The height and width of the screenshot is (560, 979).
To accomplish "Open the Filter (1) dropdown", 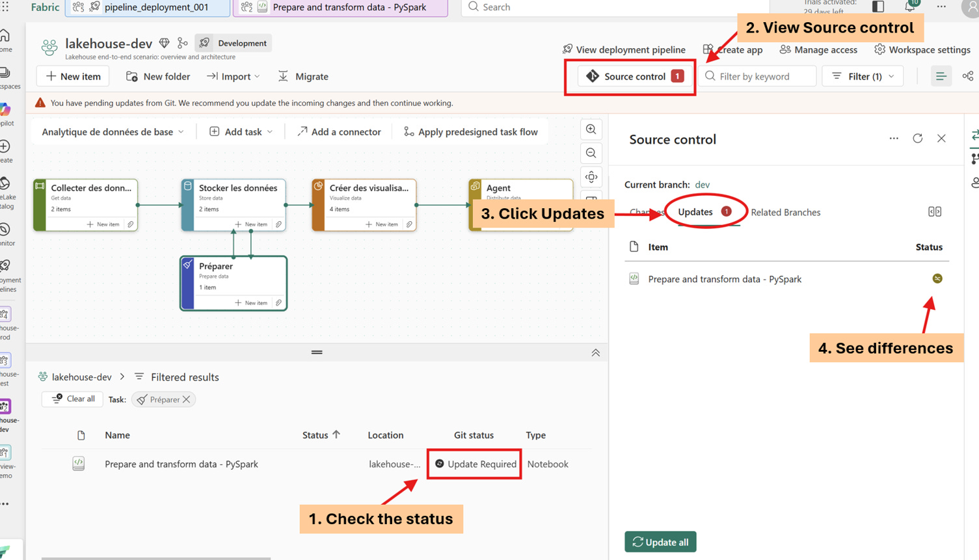I will click(863, 76).
